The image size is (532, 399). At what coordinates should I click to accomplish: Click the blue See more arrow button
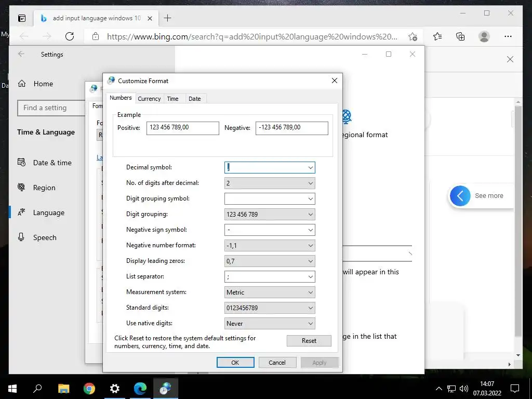(x=460, y=196)
